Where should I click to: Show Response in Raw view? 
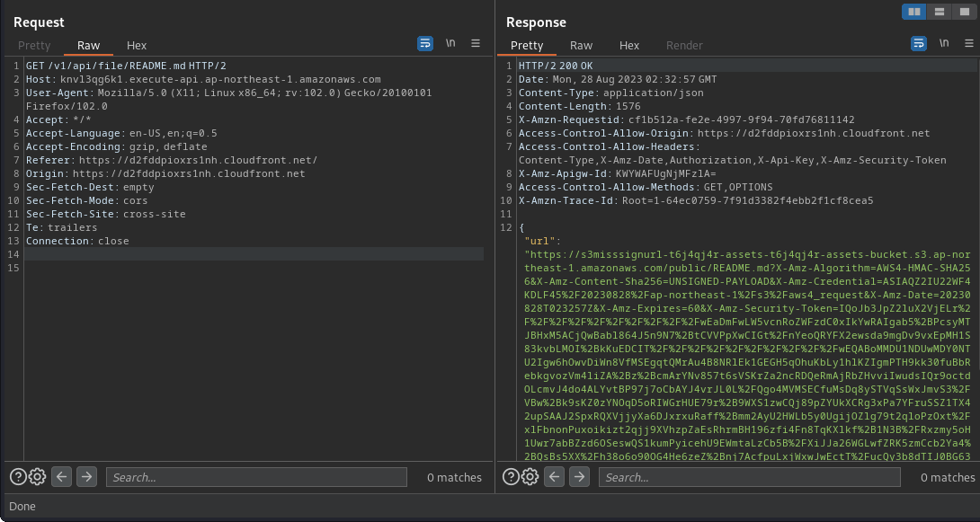(x=582, y=45)
